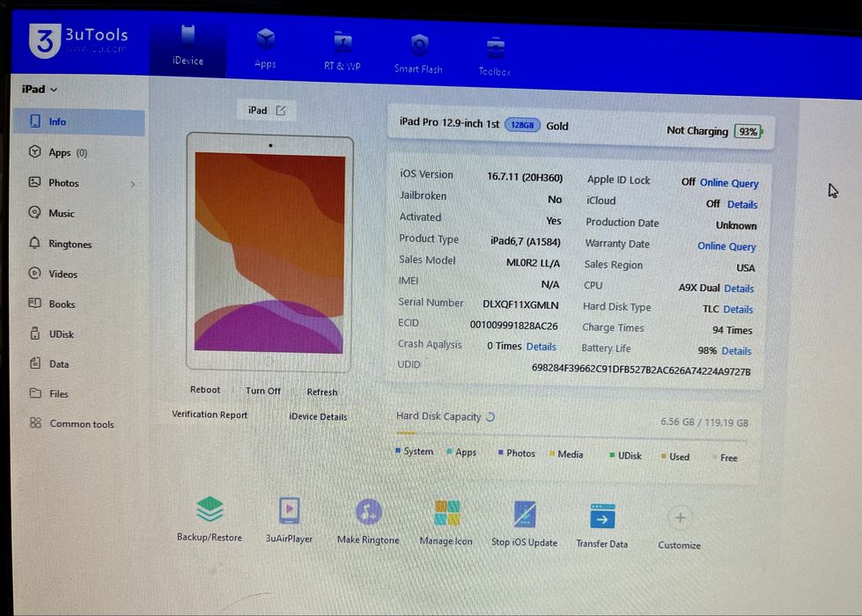
Task: Click the 94 Times charge count
Action: click(733, 330)
